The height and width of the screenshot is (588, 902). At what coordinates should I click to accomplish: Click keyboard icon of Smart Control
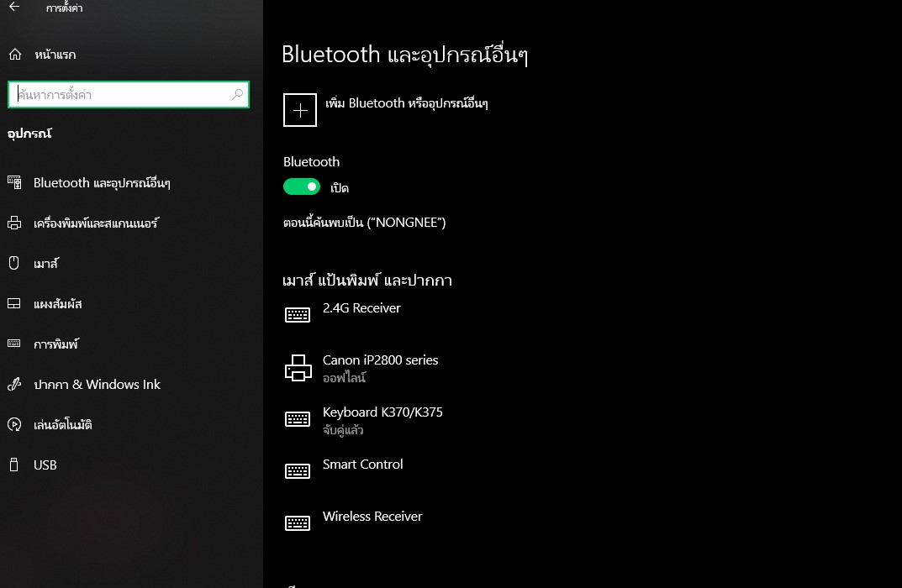coord(298,470)
